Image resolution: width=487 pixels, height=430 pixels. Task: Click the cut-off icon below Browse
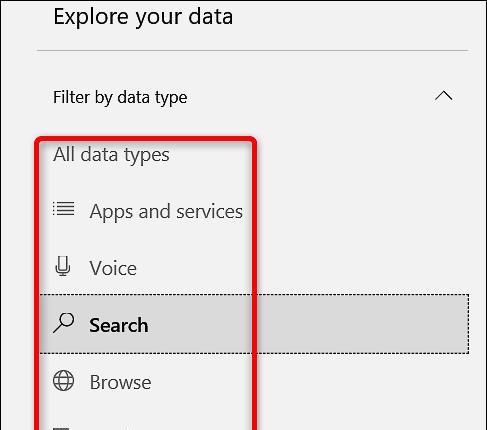(x=61, y=429)
